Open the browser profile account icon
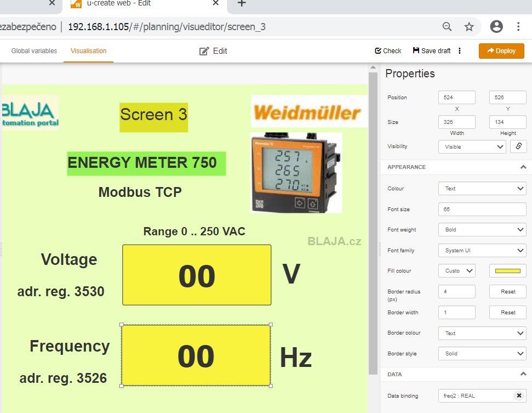532x413 pixels. tap(496, 26)
